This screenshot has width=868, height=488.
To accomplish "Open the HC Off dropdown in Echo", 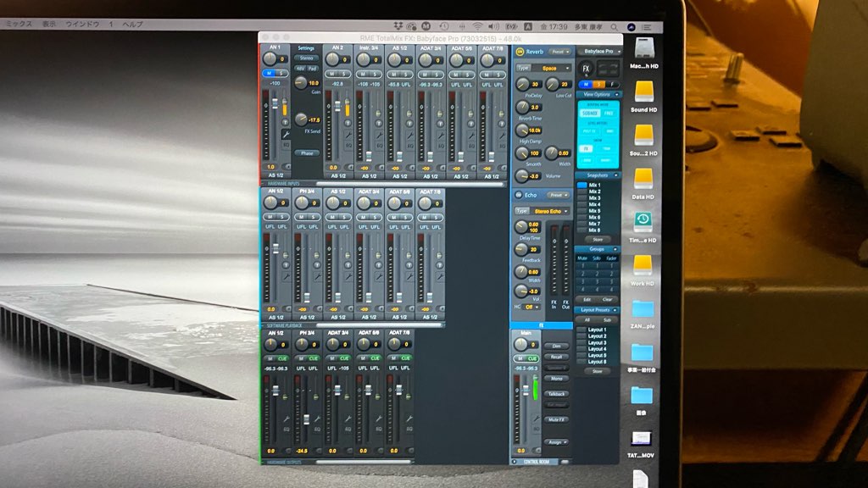I will pyautogui.click(x=531, y=307).
